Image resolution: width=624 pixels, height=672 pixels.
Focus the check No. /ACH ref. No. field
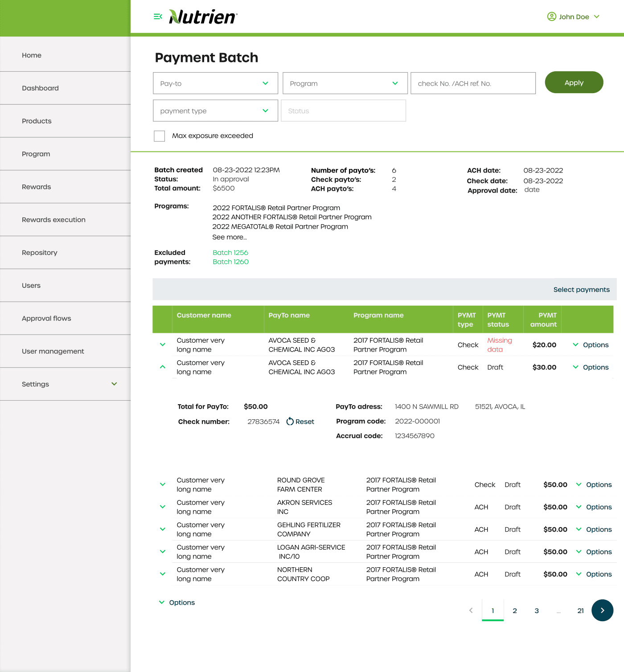[473, 83]
